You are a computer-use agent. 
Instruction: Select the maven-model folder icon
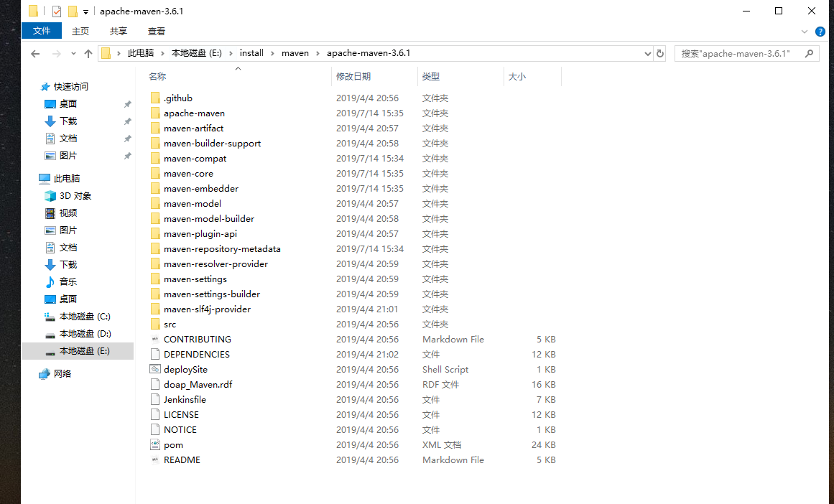155,203
